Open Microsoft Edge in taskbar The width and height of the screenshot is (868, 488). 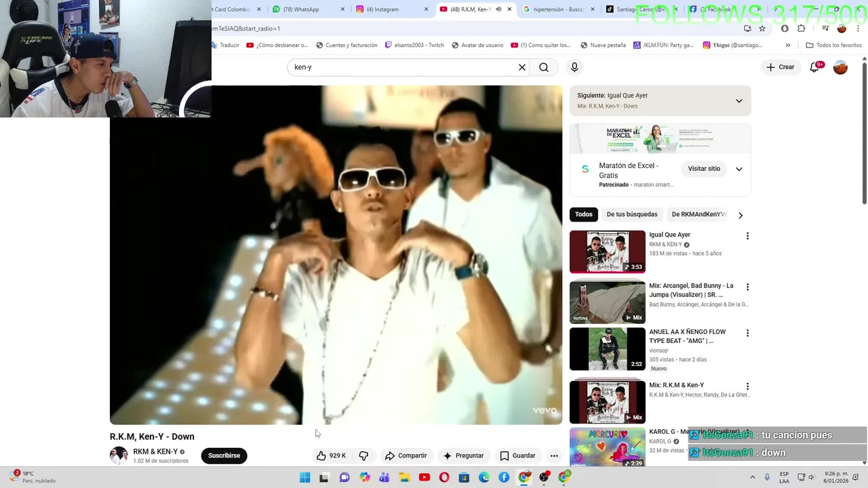pyautogui.click(x=484, y=478)
